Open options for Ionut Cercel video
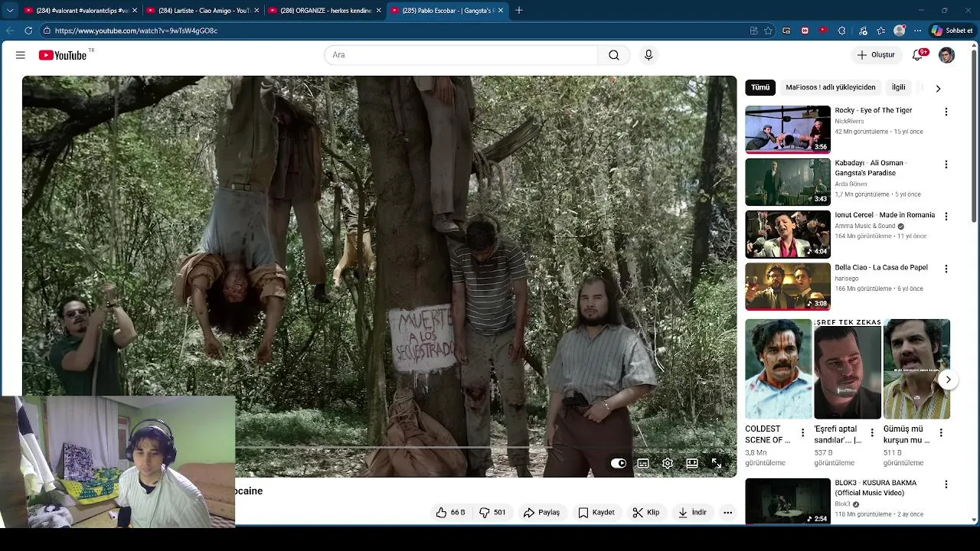The image size is (980, 551). click(x=946, y=217)
